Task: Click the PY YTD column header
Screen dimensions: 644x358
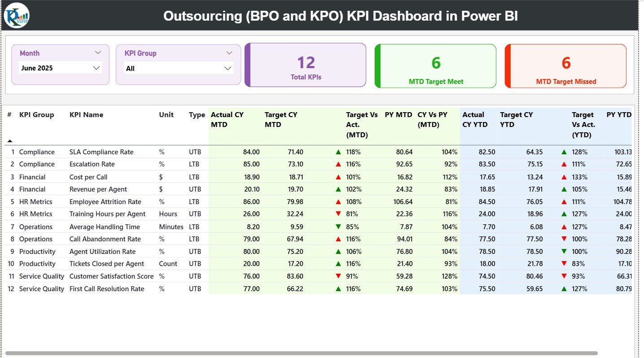Action: pos(618,115)
